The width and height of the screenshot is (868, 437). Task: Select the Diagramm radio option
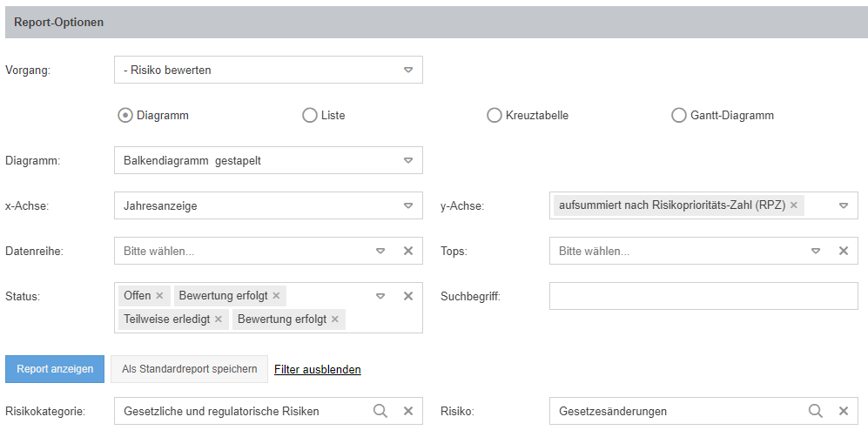tap(125, 115)
